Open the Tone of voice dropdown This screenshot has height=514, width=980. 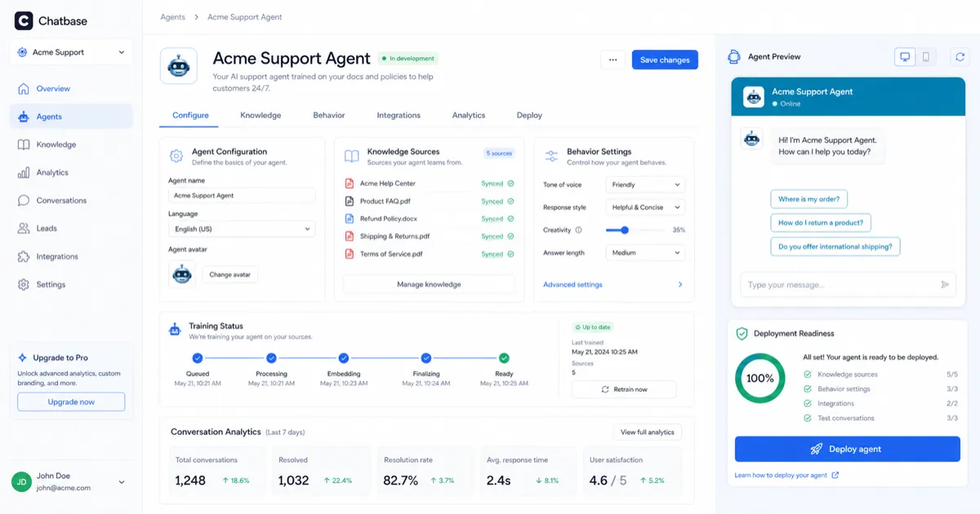point(645,184)
